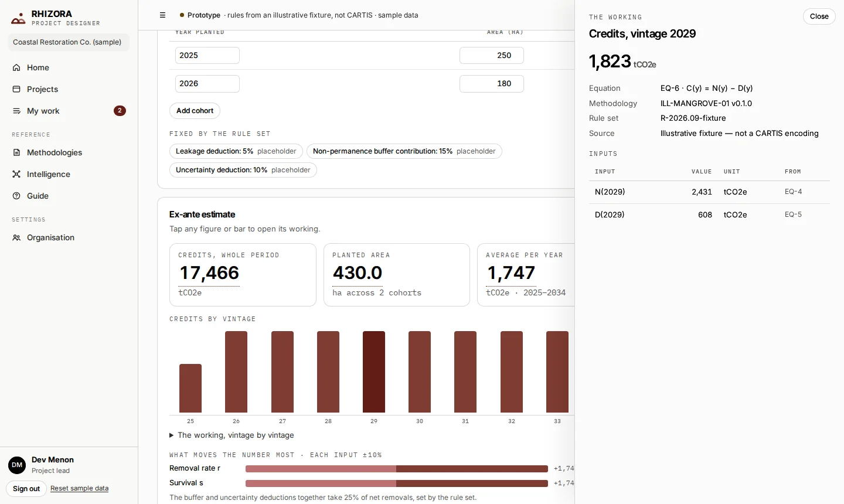Image resolution: width=844 pixels, height=504 pixels.
Task: Click the vintage 25 bar
Action: click(x=190, y=388)
